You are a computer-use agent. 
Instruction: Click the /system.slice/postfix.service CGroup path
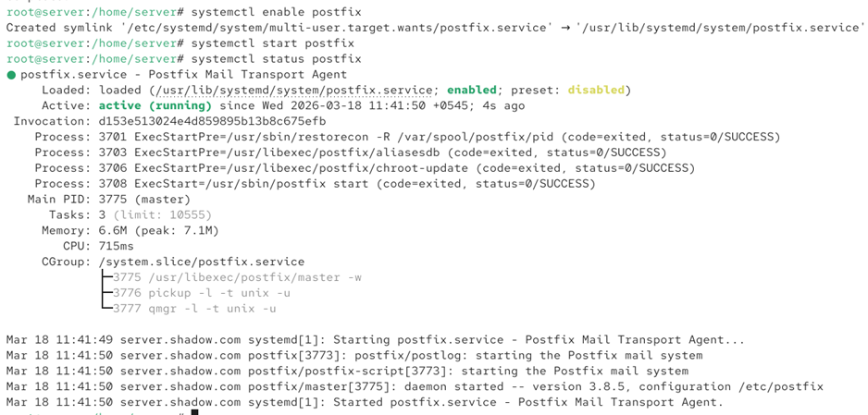202,262
